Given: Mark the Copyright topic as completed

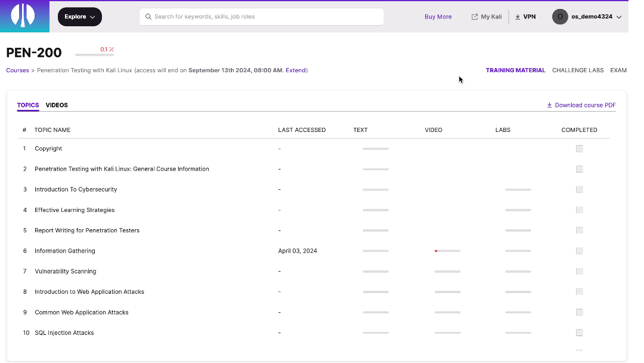Looking at the screenshot, I should point(579,149).
